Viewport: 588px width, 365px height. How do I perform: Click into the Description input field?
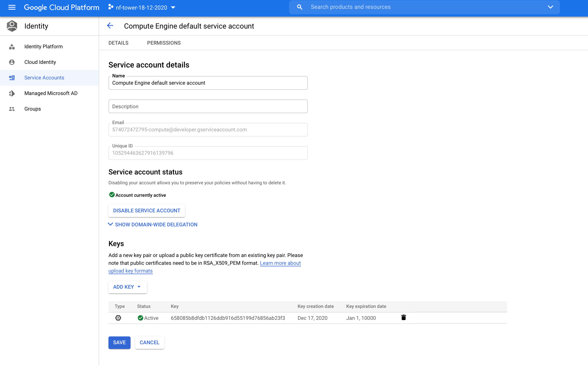(208, 106)
